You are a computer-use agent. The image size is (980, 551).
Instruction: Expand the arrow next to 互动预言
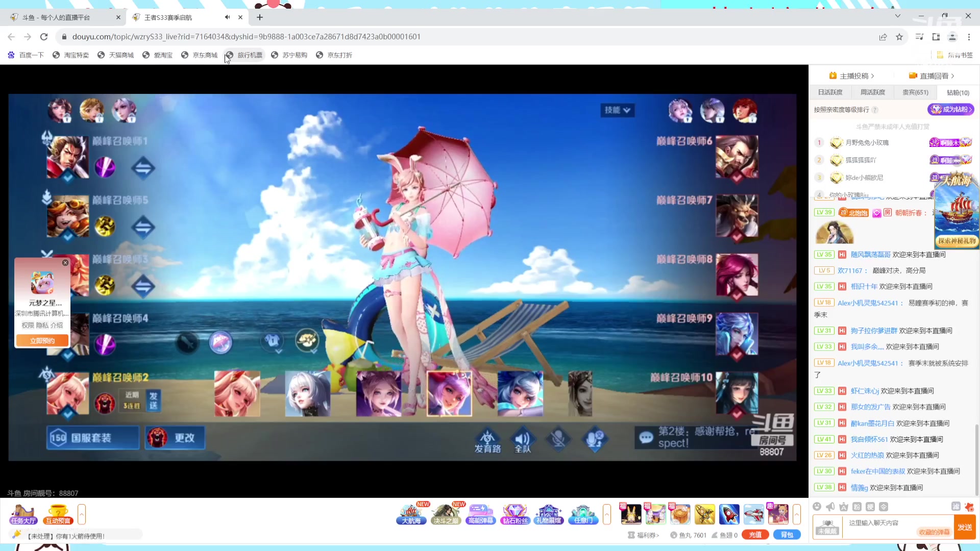click(x=82, y=514)
